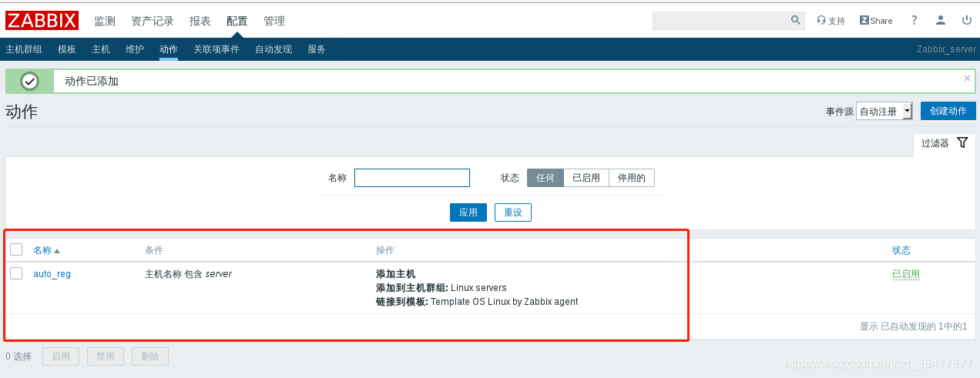Click the 主机名称 包含 server condition
The height and width of the screenshot is (378, 980).
188,274
